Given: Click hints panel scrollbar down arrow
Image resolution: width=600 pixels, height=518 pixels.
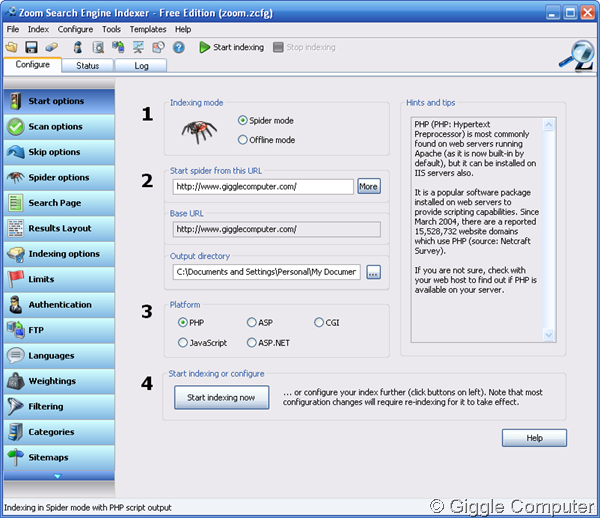Looking at the screenshot, I should coord(549,335).
